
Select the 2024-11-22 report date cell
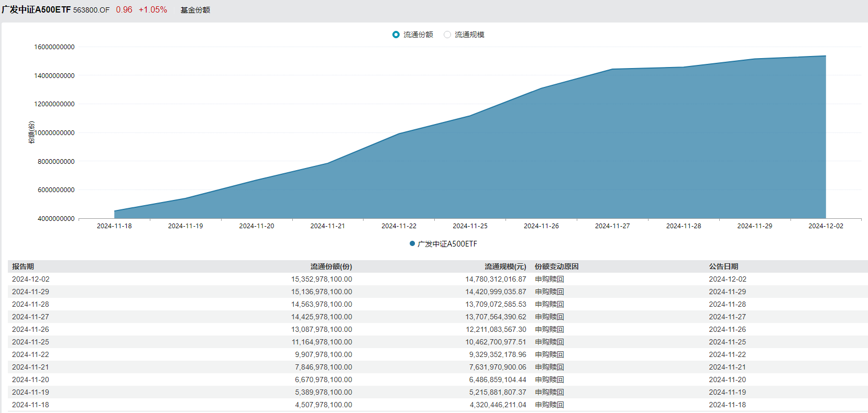[31, 354]
